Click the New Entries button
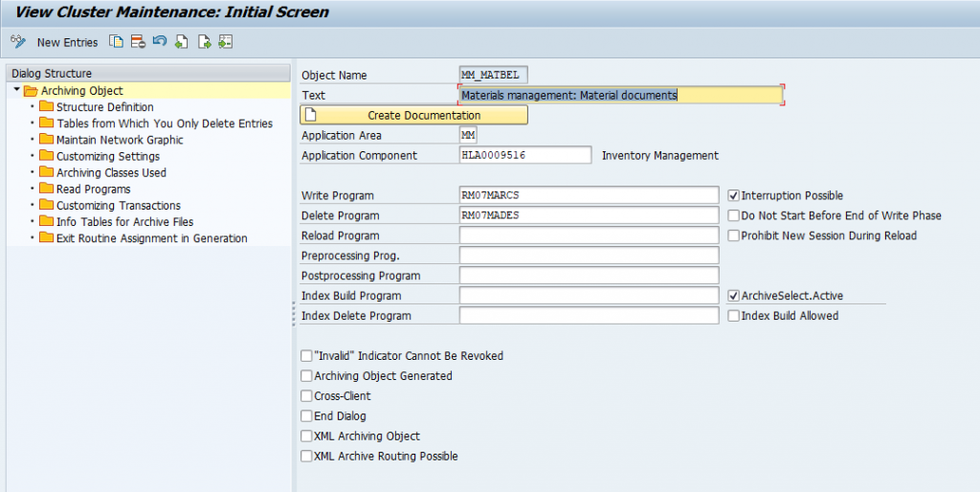The image size is (980, 492). click(68, 42)
